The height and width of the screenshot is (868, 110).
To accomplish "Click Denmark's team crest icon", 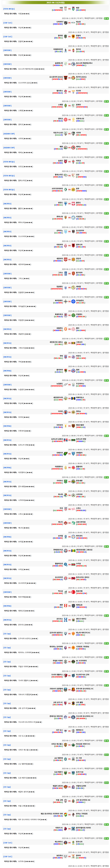I will (66, 120).
